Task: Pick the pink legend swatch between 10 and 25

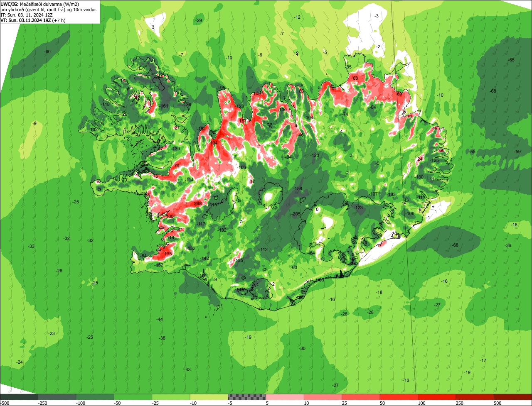Action: tap(323, 397)
